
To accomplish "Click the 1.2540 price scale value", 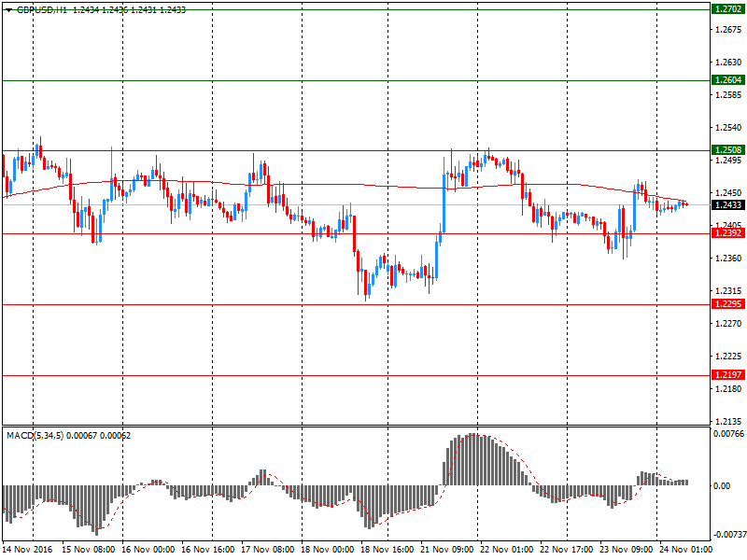I will 728,128.
